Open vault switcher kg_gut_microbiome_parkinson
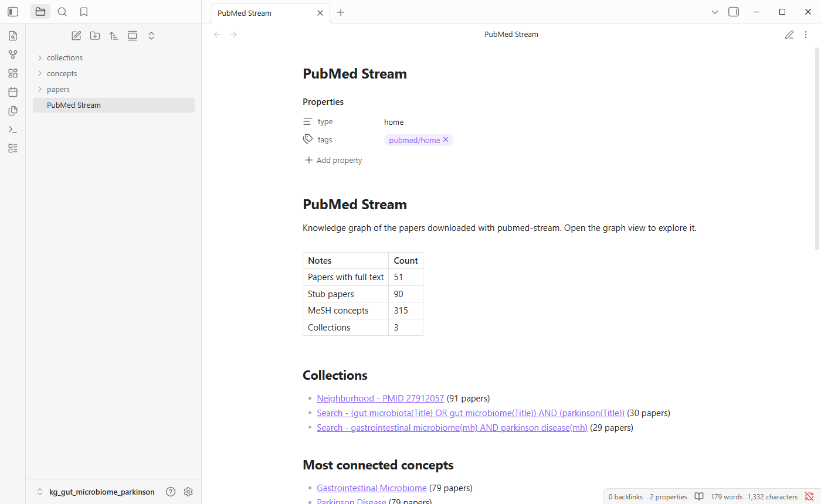 [95, 492]
